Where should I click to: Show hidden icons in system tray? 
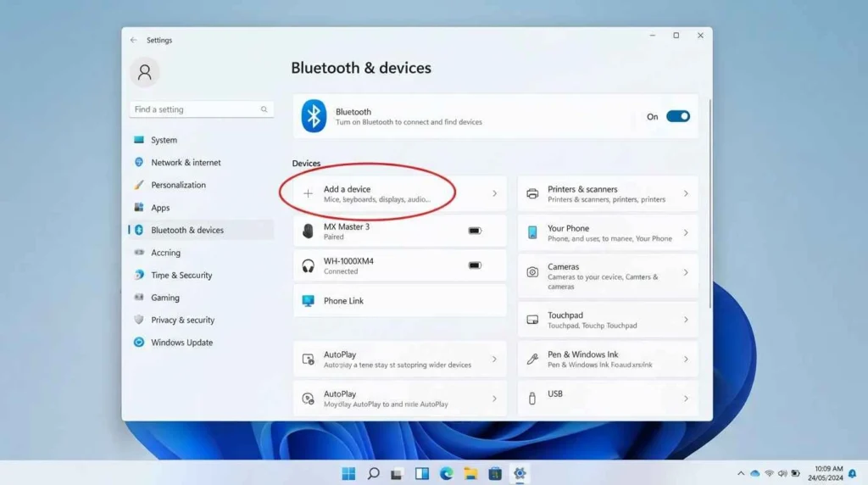(x=741, y=473)
